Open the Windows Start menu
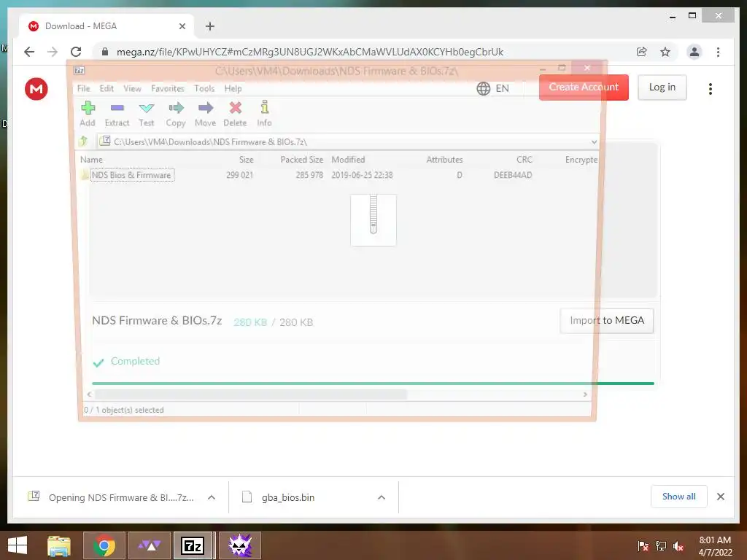Screen dimensions: 747x560 (18, 545)
